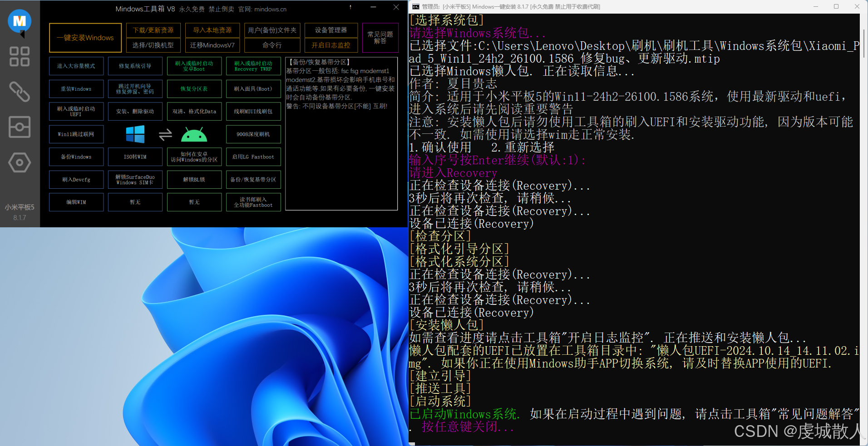Click 刷入或临时启动安卓Boot button
Viewport: 868px width, 446px height.
(194, 66)
